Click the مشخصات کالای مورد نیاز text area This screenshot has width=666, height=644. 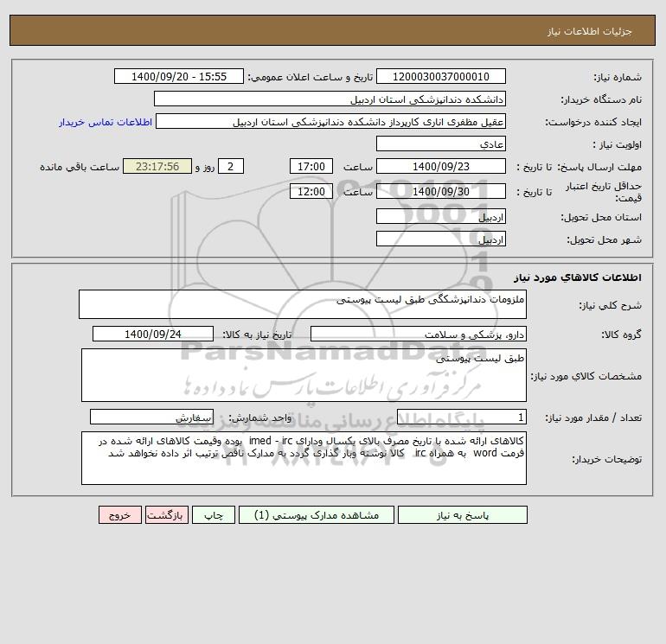click(x=304, y=375)
